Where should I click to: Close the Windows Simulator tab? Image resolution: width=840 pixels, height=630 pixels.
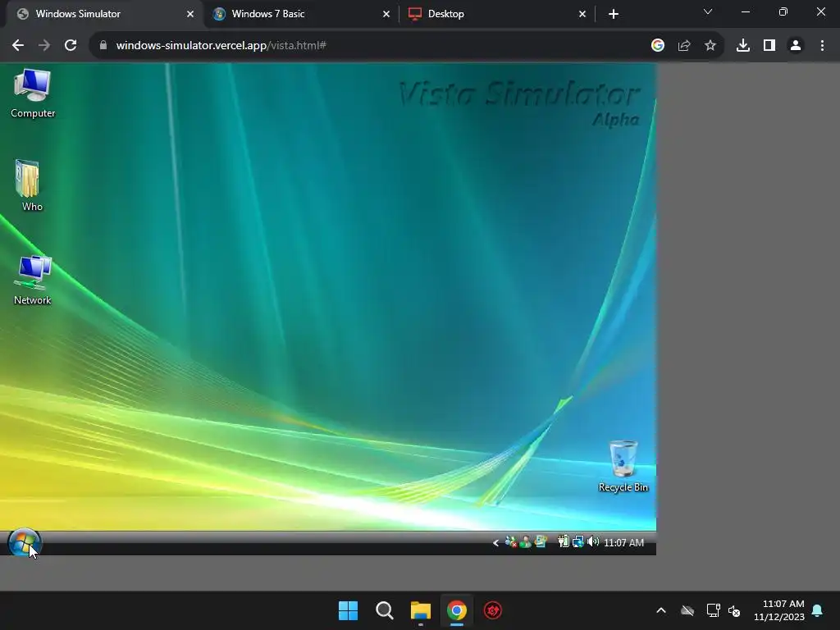(190, 14)
